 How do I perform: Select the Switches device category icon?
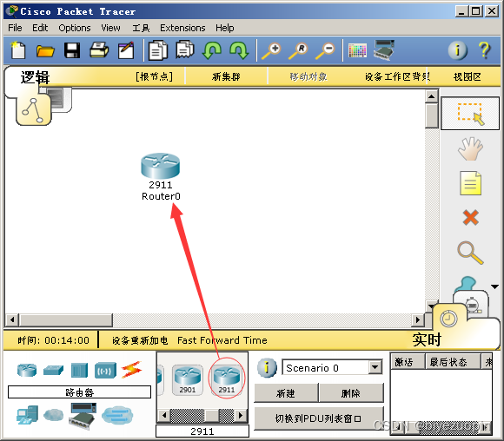coord(53,370)
